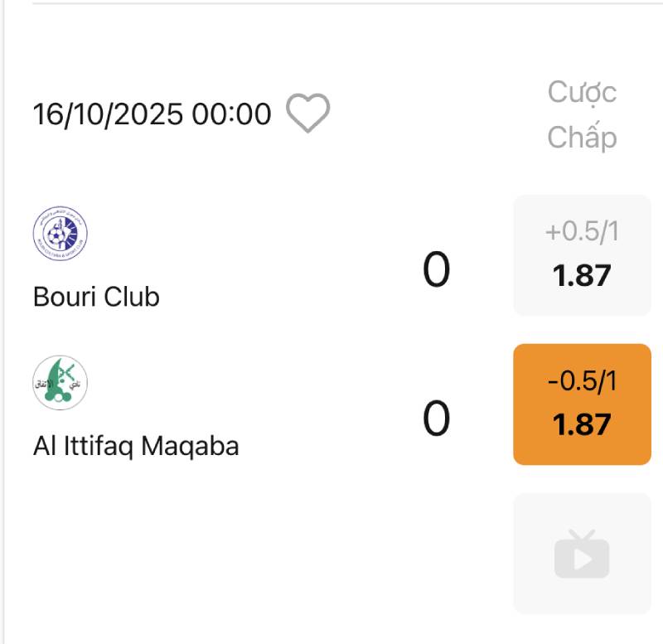
Task: Select the Cược Chấp column header
Action: (582, 114)
